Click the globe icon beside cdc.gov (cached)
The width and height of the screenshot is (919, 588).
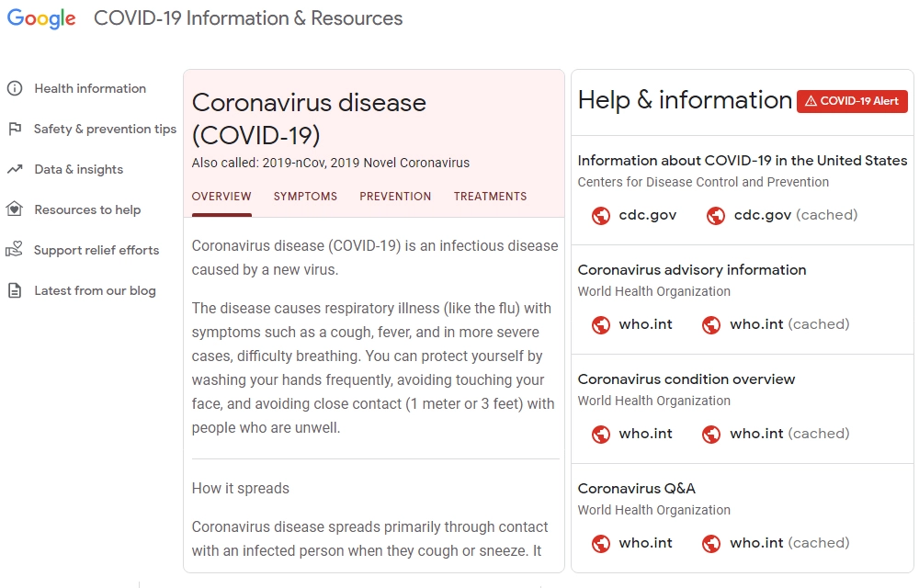coord(716,215)
